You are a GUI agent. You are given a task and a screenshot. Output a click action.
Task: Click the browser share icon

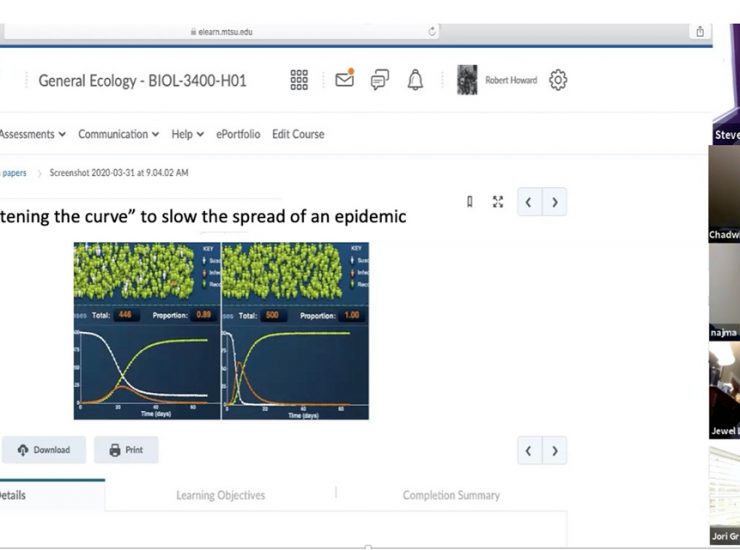(x=700, y=32)
